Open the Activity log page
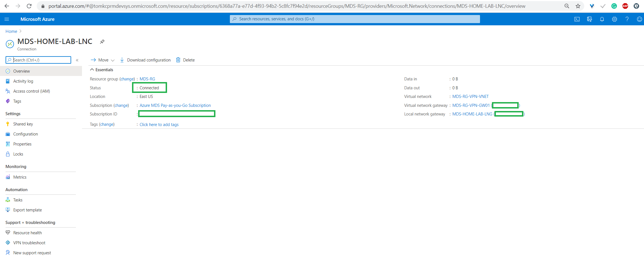This screenshot has width=644, height=259. (23, 81)
